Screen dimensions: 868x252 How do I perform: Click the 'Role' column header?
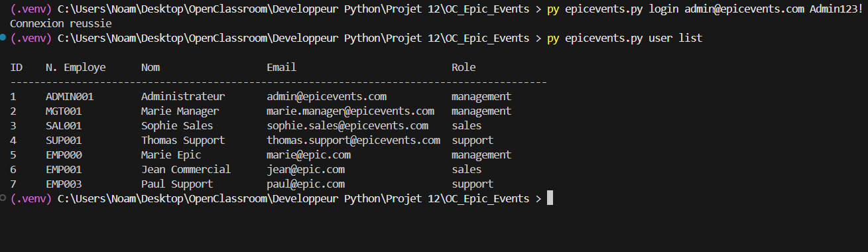(x=464, y=68)
